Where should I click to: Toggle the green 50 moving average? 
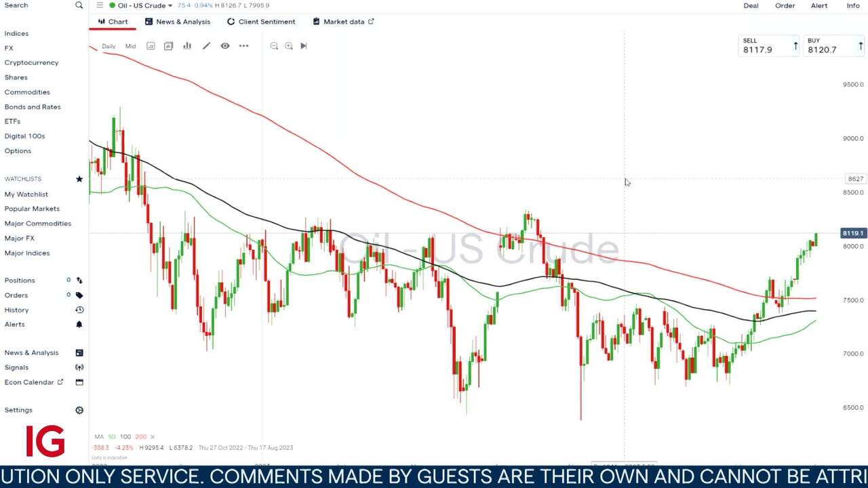(112, 436)
